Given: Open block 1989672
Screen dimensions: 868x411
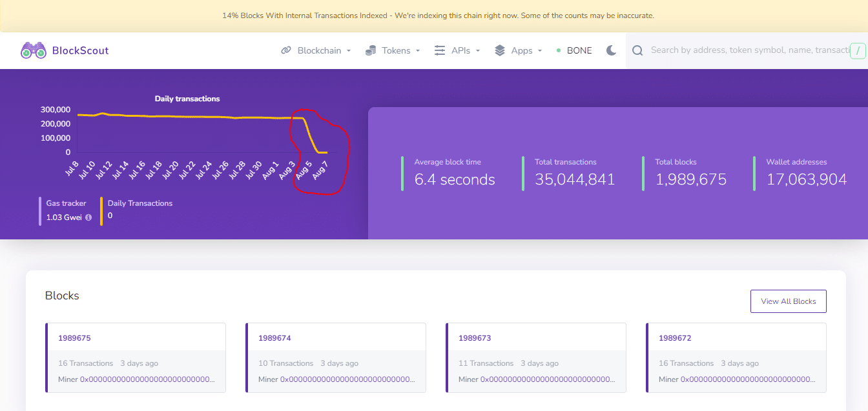Looking at the screenshot, I should [675, 338].
